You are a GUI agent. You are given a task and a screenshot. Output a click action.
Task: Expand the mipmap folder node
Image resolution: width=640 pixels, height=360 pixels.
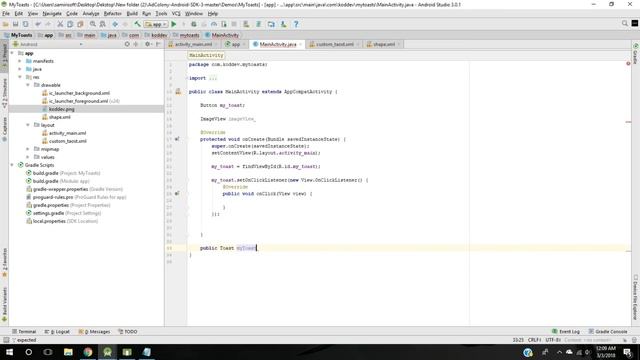pyautogui.click(x=28, y=149)
